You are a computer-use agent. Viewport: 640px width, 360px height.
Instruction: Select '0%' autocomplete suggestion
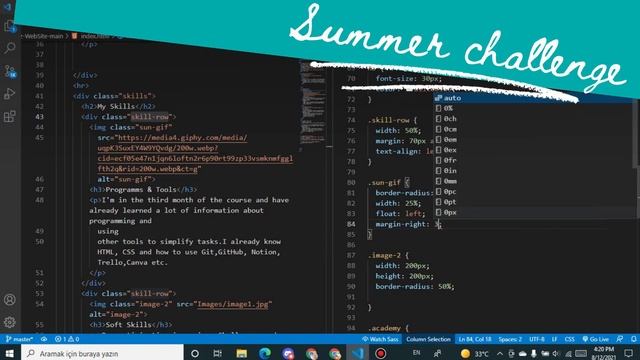536,108
